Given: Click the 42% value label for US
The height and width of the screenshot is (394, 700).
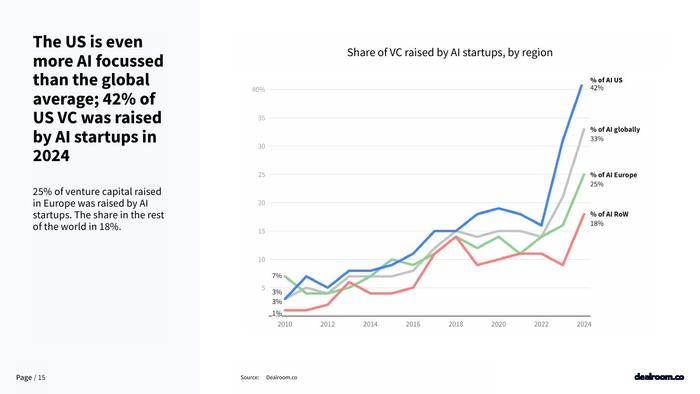Looking at the screenshot, I should 596,88.
